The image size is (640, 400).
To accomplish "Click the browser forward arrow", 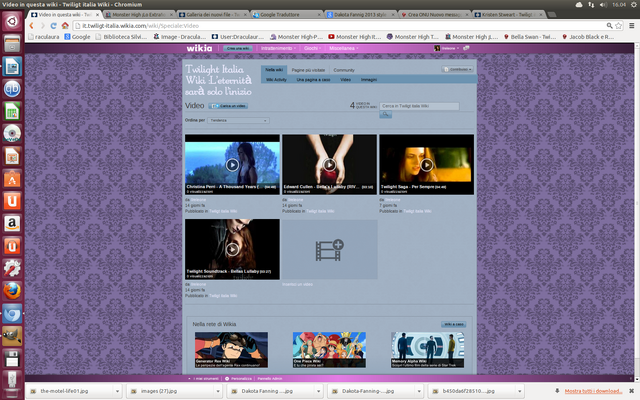I will 42,25.
